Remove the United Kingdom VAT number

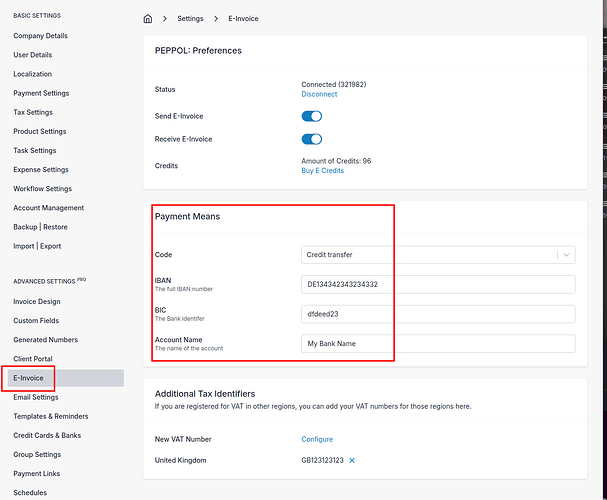[x=352, y=460]
